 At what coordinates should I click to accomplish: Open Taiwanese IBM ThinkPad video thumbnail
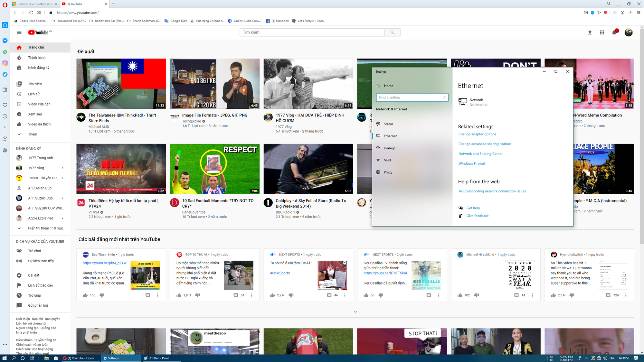tap(121, 84)
